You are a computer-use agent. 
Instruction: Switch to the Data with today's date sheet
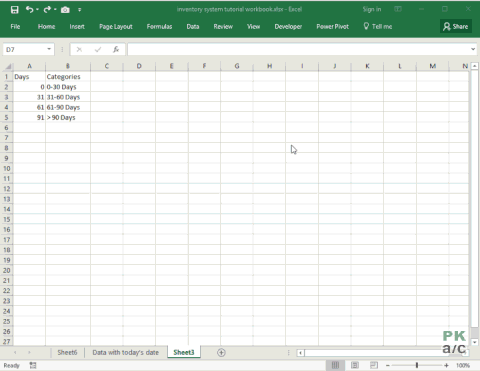pos(126,352)
